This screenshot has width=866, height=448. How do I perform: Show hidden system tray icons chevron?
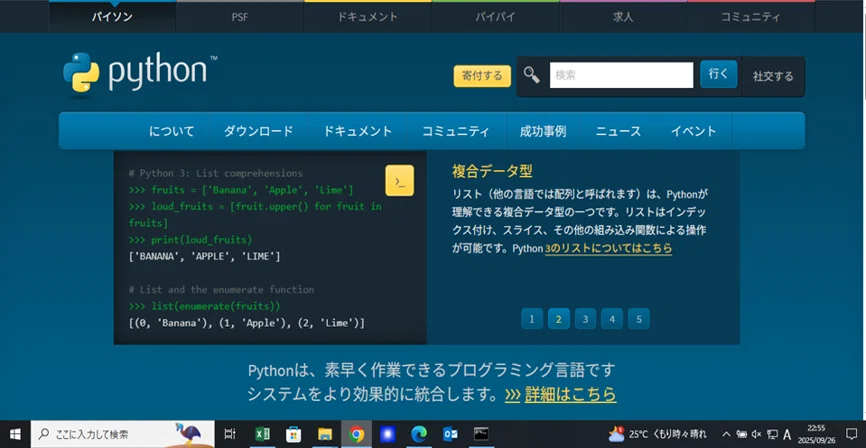[726, 434]
